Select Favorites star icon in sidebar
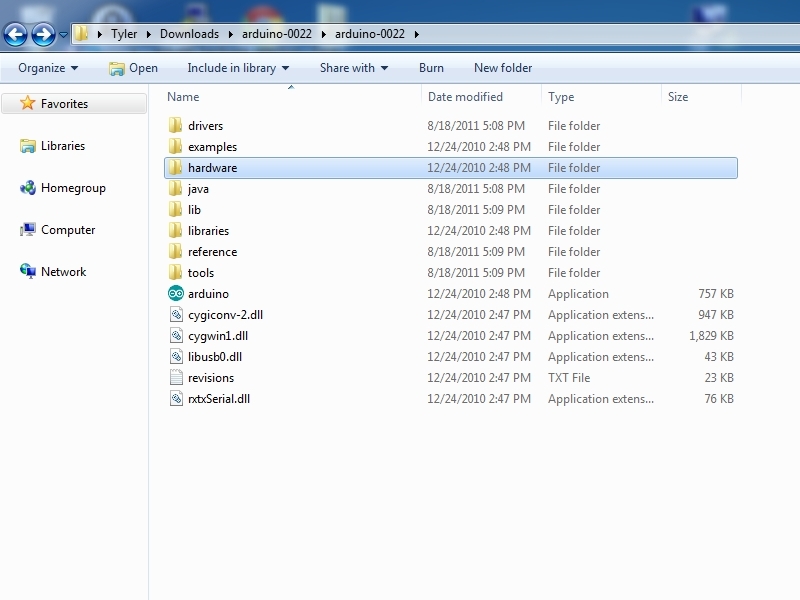The height and width of the screenshot is (600, 800). 28,103
